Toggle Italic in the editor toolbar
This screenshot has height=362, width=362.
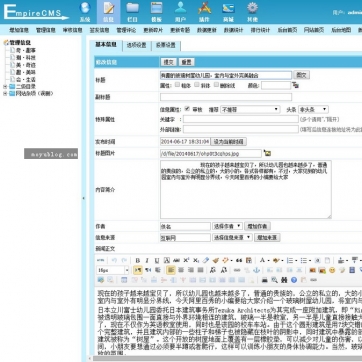147,260
